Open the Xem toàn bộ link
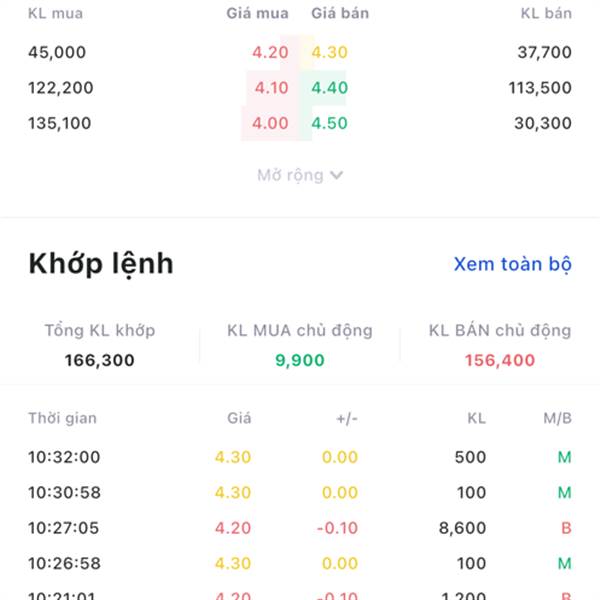Screen dimensions: 600x600 [512, 264]
